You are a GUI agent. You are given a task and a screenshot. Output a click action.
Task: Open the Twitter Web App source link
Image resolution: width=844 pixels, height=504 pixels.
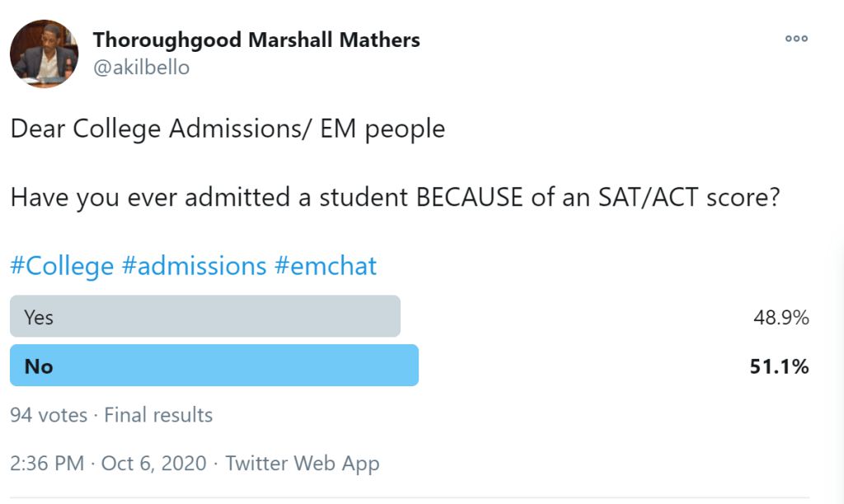[x=302, y=464]
